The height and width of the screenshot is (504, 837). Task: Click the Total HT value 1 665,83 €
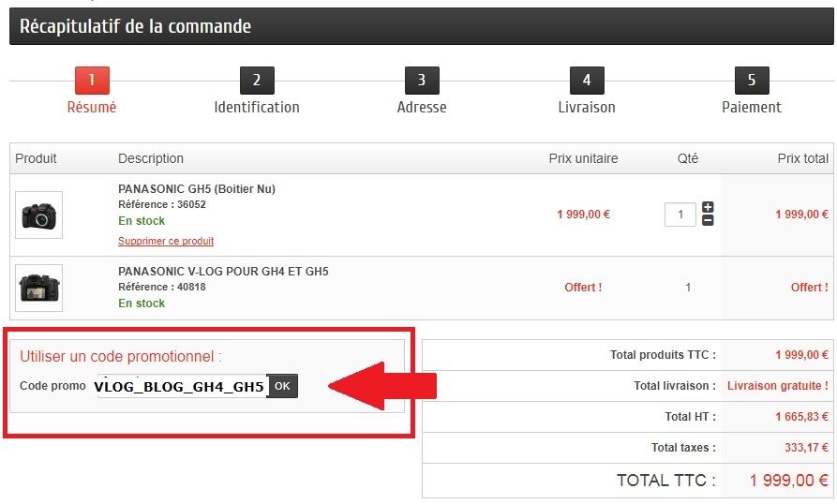tap(801, 417)
